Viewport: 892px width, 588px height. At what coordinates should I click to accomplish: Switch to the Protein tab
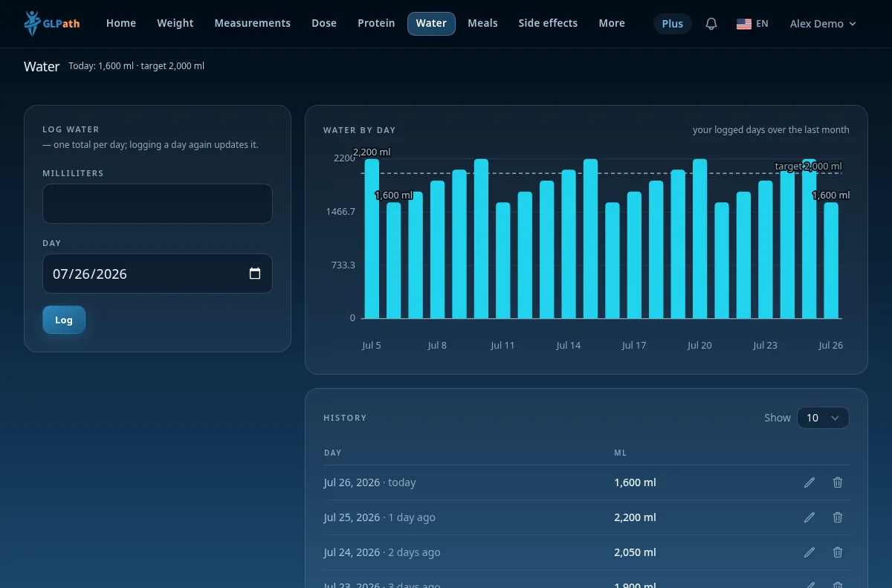(376, 24)
